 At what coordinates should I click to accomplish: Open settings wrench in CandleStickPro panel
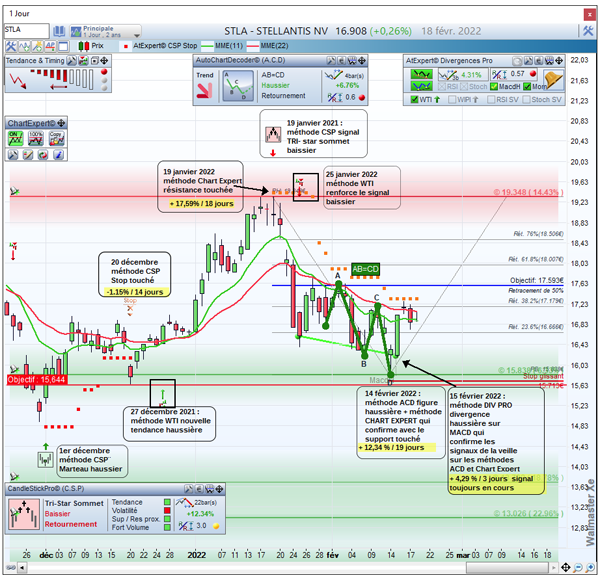(189, 489)
